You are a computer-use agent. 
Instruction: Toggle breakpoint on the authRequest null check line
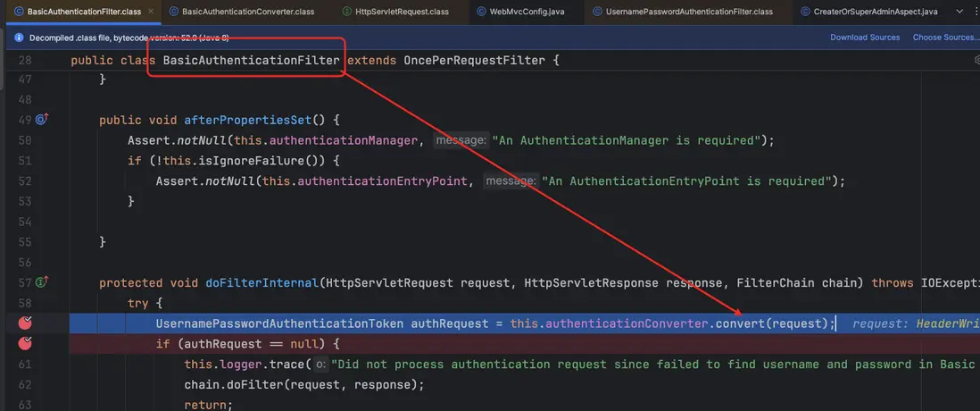point(26,343)
